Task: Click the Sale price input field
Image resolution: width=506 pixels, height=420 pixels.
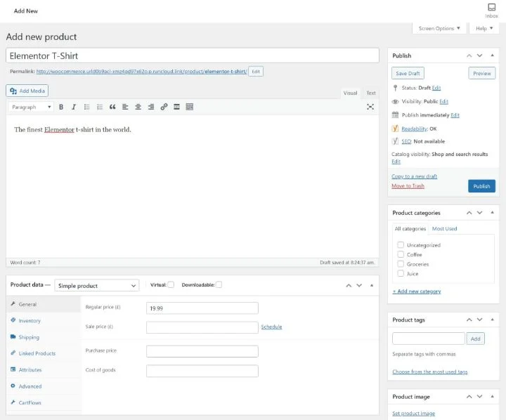Action: (x=202, y=327)
